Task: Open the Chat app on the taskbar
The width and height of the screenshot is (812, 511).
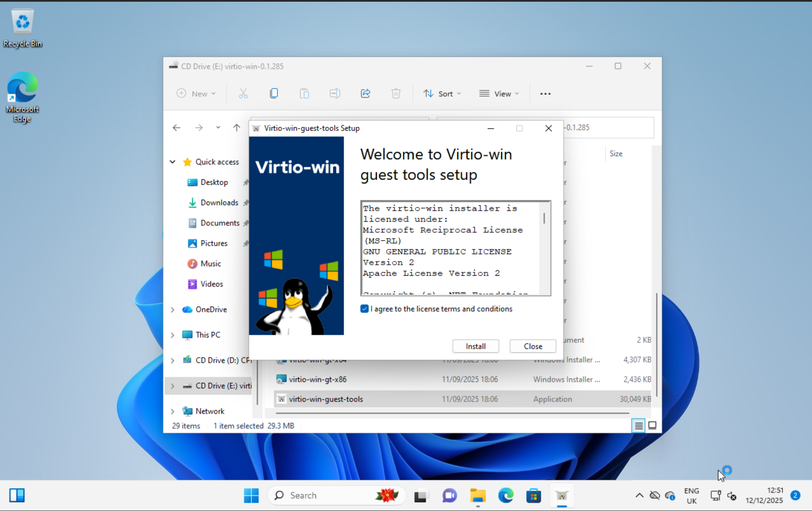Action: (449, 495)
